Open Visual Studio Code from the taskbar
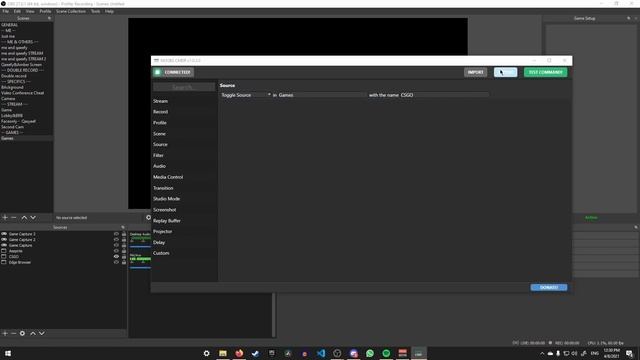 click(321, 353)
